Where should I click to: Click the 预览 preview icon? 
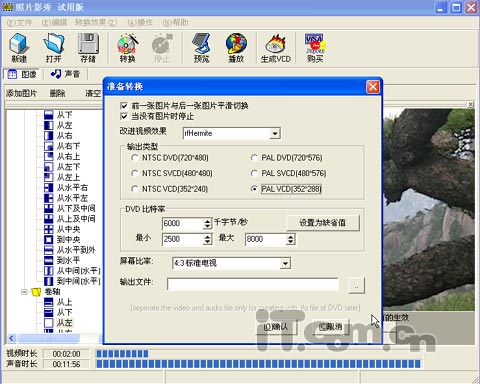point(201,48)
